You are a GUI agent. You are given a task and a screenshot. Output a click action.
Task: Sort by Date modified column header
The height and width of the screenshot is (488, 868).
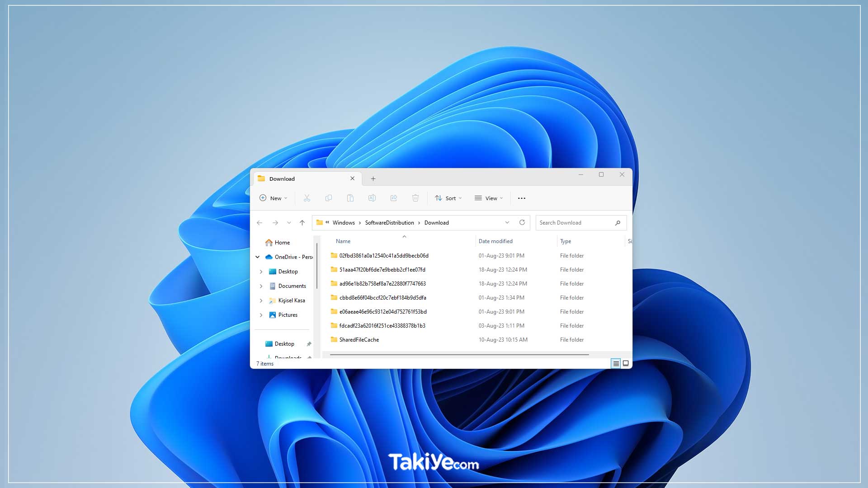click(x=495, y=241)
